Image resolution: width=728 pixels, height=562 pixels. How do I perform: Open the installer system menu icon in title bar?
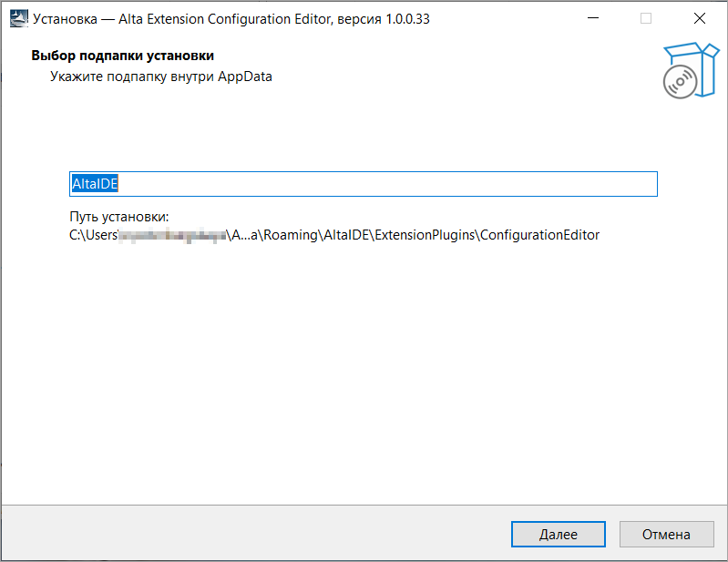(19, 18)
